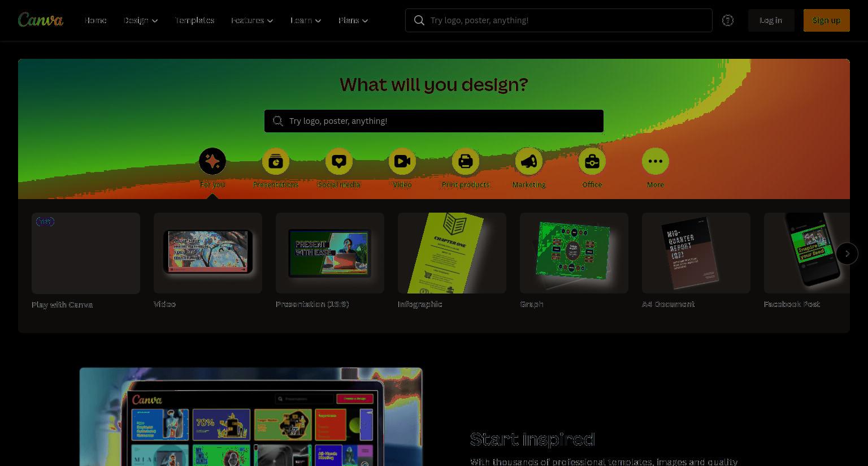This screenshot has width=868, height=466.
Task: Expand the Plans dropdown
Action: click(353, 20)
